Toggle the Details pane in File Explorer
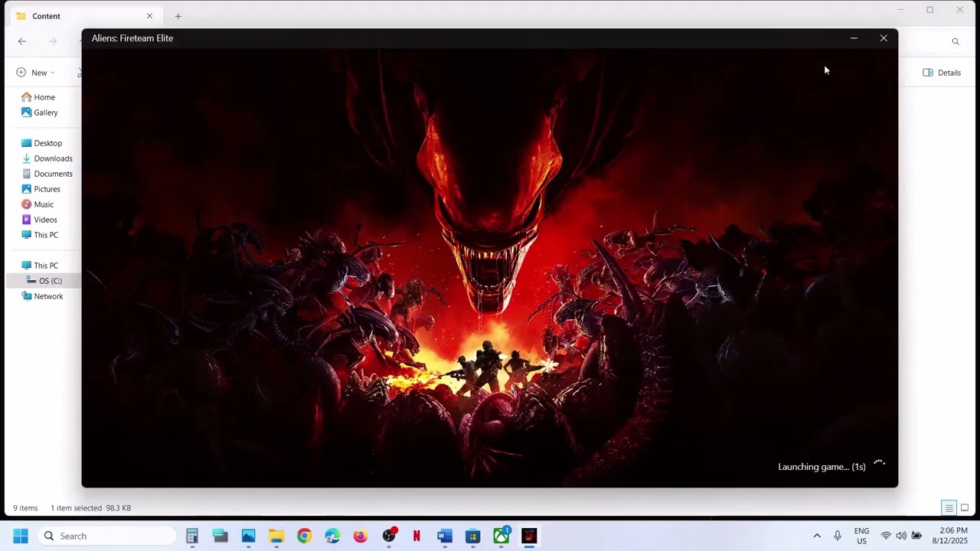 pos(942,73)
